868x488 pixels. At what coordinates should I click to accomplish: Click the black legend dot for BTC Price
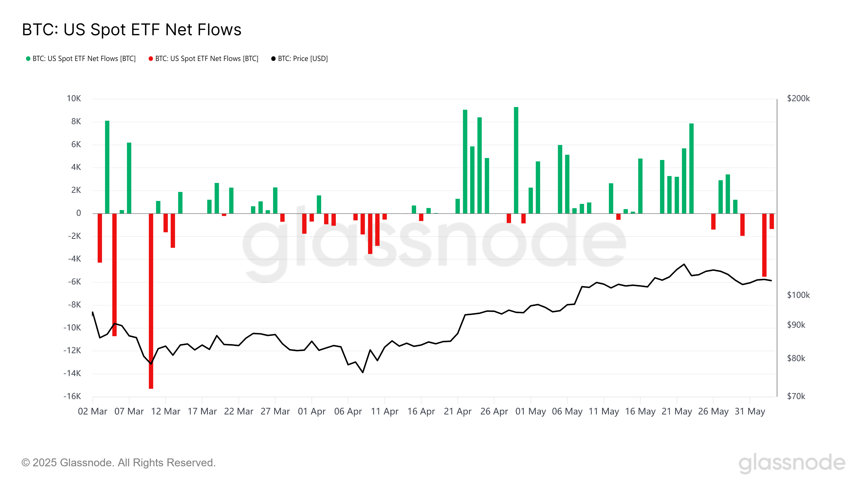273,59
